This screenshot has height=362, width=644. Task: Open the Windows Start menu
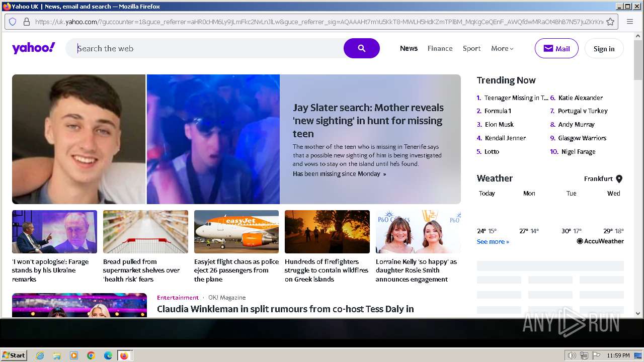[x=14, y=355]
